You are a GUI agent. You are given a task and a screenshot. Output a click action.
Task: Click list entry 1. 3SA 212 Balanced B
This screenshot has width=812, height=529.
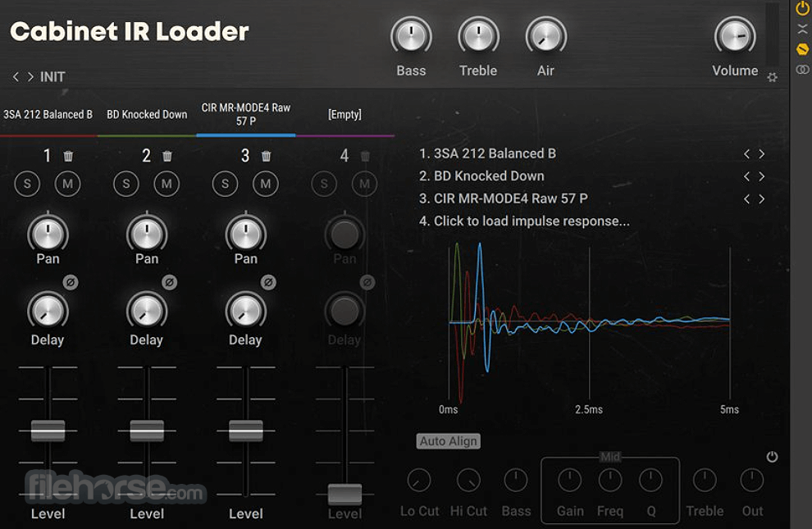point(487,153)
